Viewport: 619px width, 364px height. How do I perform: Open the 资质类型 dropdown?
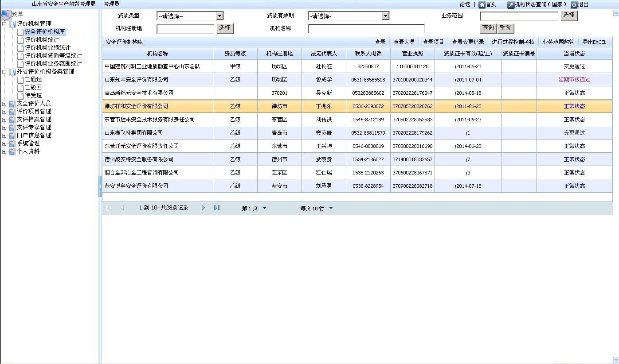[220, 15]
